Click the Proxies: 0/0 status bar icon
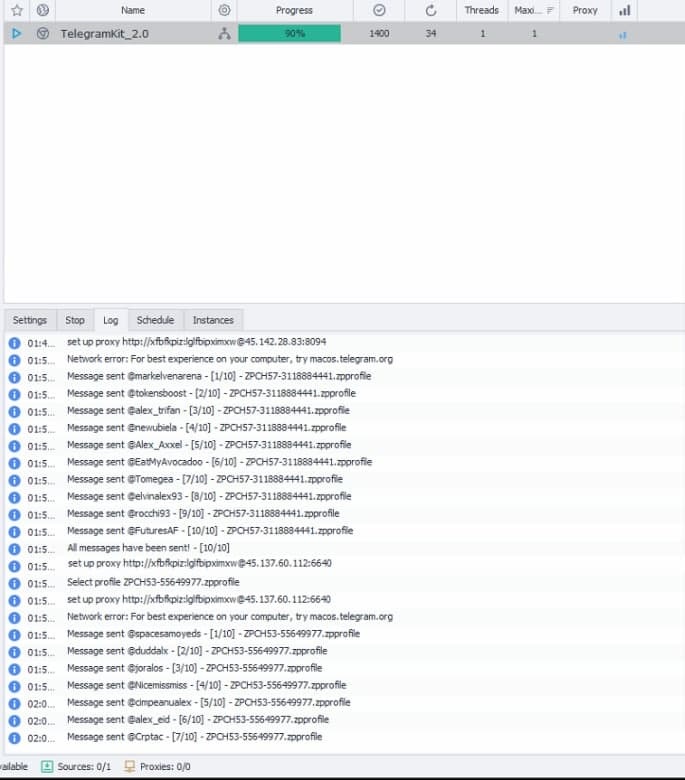The image size is (685, 780). coord(130,767)
